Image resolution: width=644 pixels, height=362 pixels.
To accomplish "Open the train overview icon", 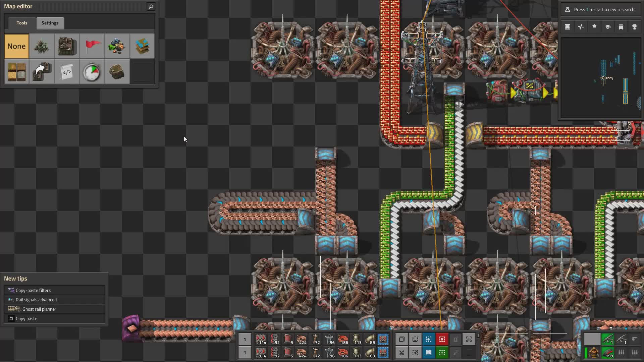I will [621, 27].
